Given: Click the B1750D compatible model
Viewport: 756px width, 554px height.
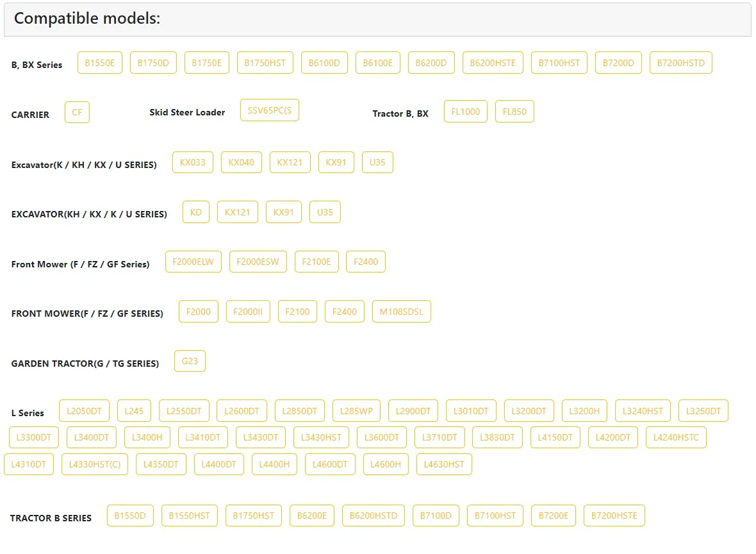Looking at the screenshot, I should click(153, 63).
